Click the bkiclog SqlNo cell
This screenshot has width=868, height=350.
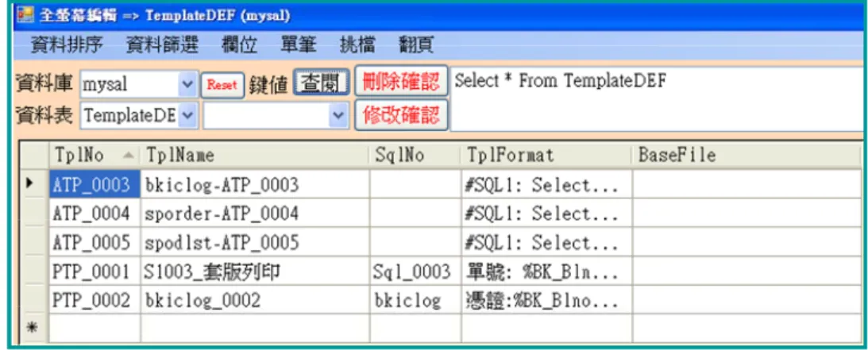(x=415, y=300)
